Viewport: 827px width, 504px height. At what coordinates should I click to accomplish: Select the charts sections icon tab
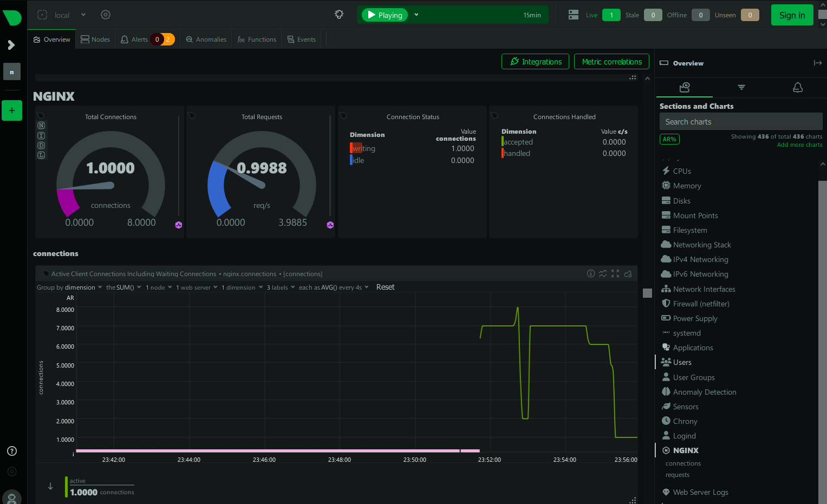(685, 87)
